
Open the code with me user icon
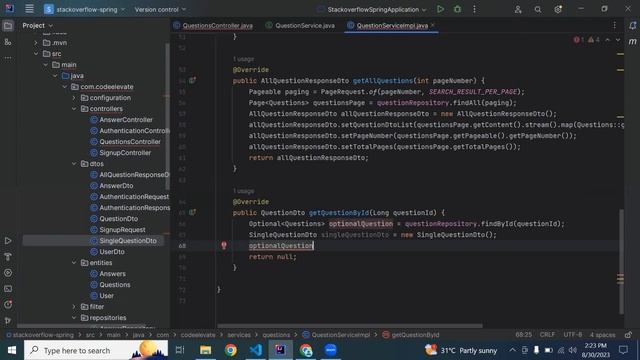click(x=518, y=9)
